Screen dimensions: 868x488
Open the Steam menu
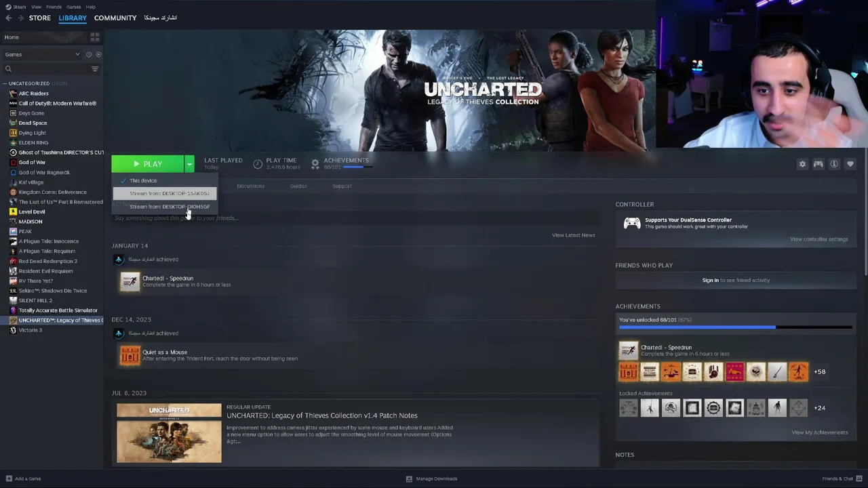pyautogui.click(x=19, y=7)
